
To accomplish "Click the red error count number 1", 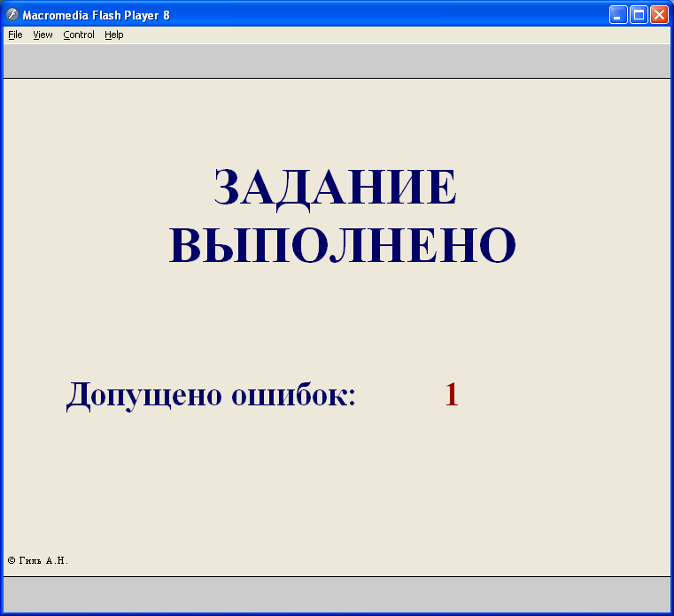I will point(452,394).
